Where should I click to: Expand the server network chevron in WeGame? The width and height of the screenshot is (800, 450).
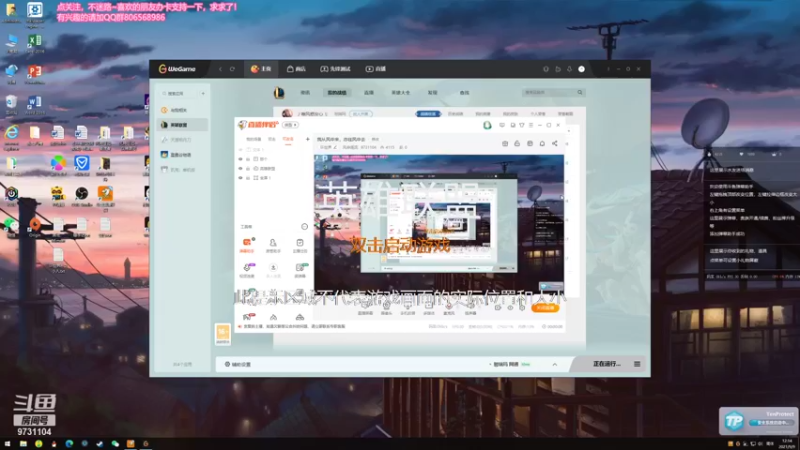click(555, 364)
